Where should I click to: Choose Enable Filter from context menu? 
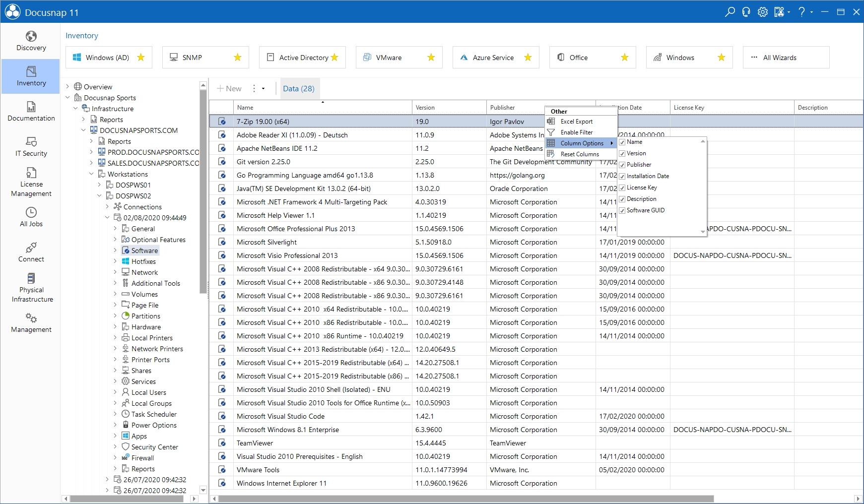tap(581, 132)
